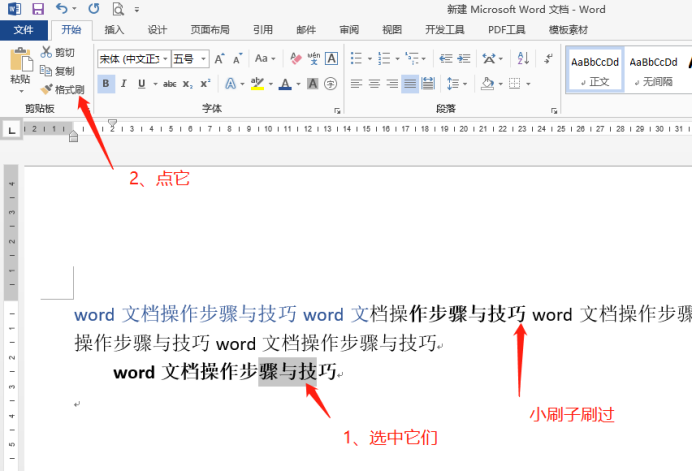Apply distributed alignment
693x472 pixels.
click(x=428, y=84)
